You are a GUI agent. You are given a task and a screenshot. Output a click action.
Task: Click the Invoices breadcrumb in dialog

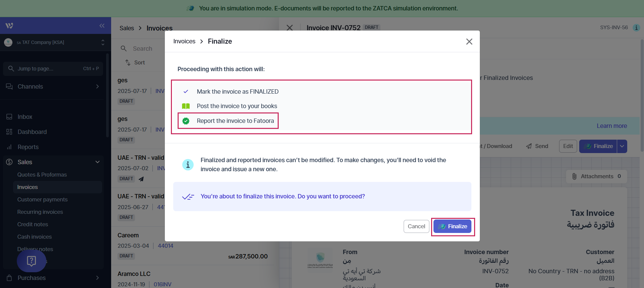[184, 41]
